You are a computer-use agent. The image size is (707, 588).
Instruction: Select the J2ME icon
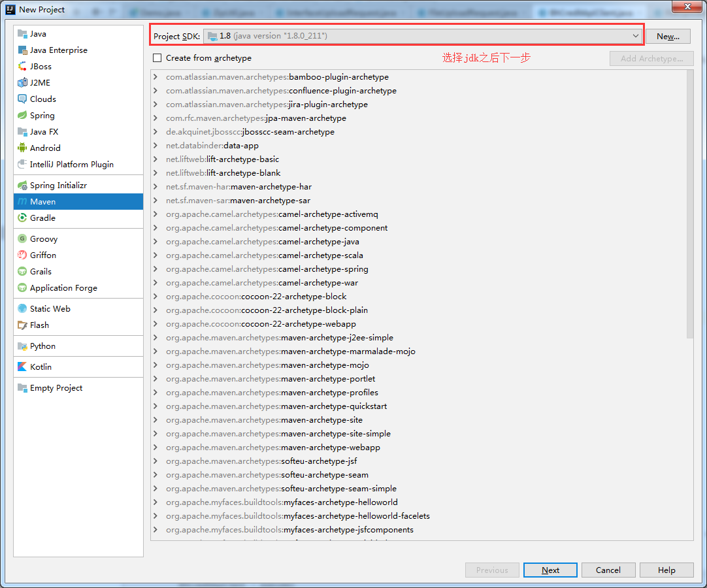point(22,82)
